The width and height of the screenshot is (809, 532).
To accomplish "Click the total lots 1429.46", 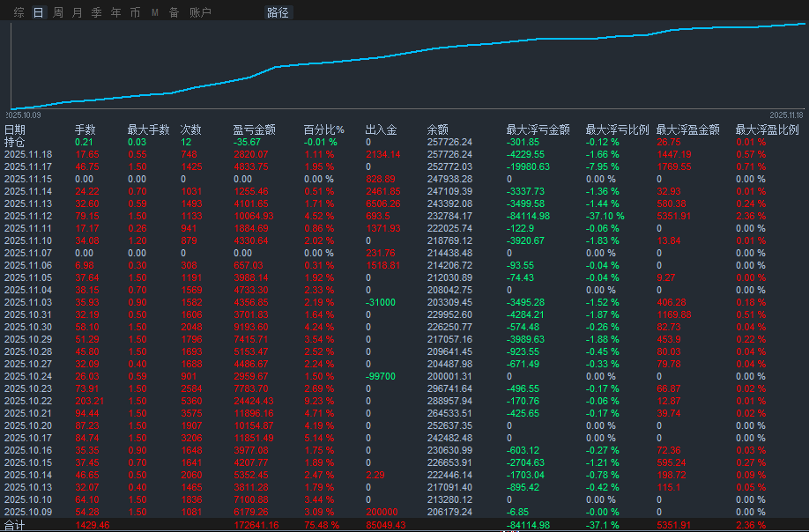I will [92, 525].
